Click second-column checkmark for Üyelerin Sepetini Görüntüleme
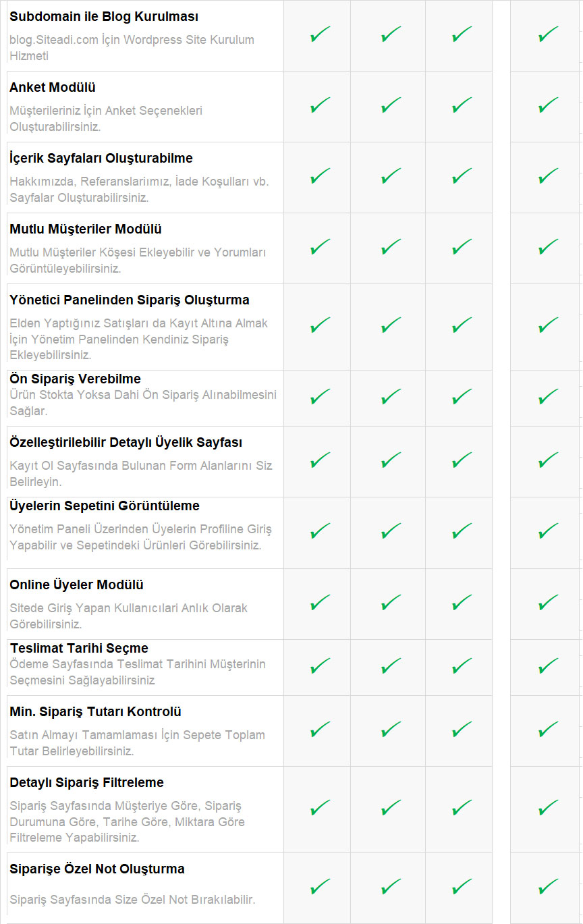Screen dimensions: 583x924 (x=391, y=532)
